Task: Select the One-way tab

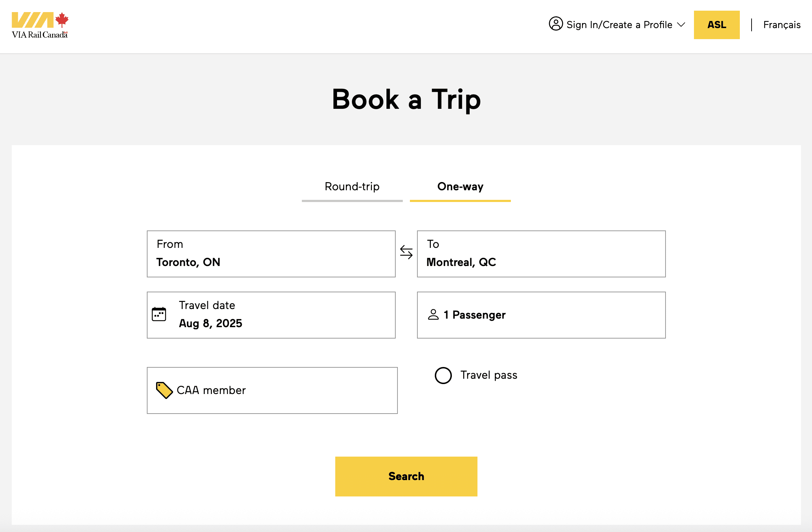Action: click(460, 186)
